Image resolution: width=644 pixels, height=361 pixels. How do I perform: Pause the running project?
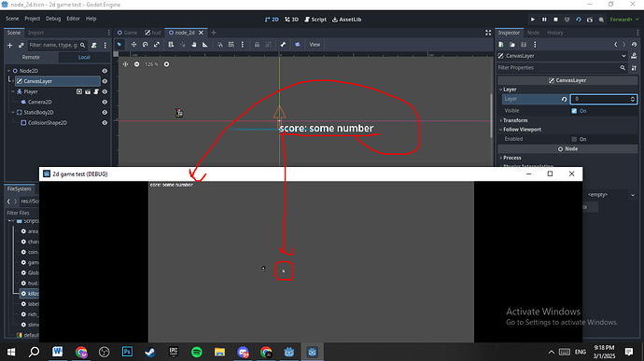(x=544, y=20)
